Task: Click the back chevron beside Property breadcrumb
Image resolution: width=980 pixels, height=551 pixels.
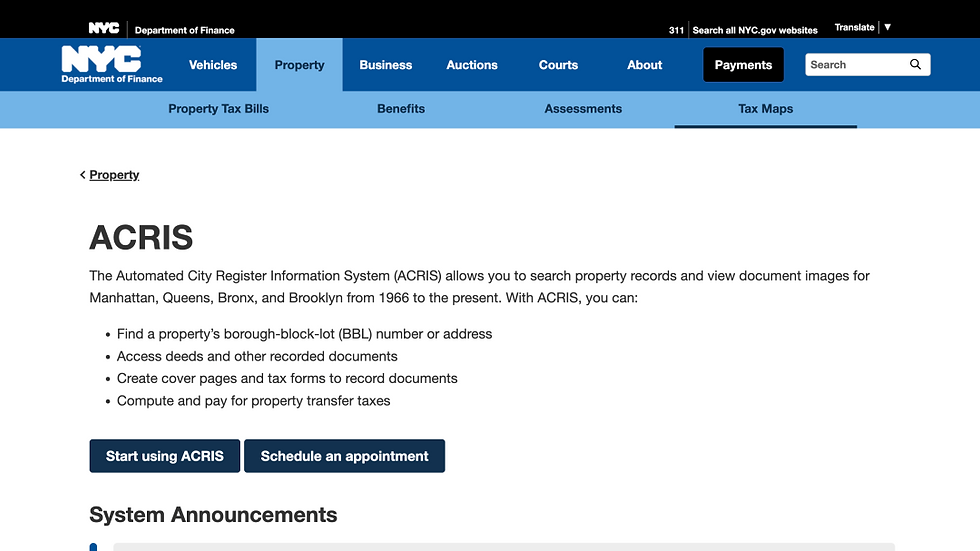Action: (x=82, y=175)
